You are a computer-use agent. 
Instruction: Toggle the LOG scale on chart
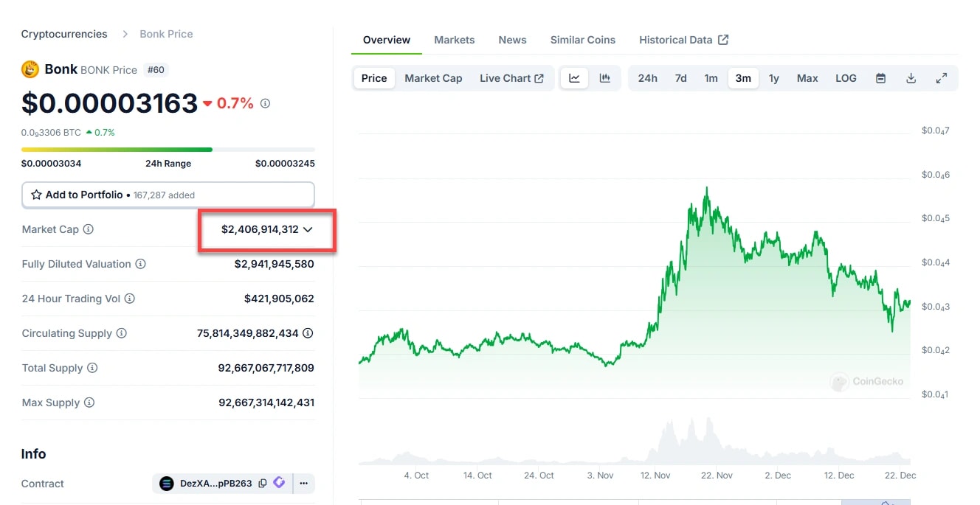tap(846, 78)
